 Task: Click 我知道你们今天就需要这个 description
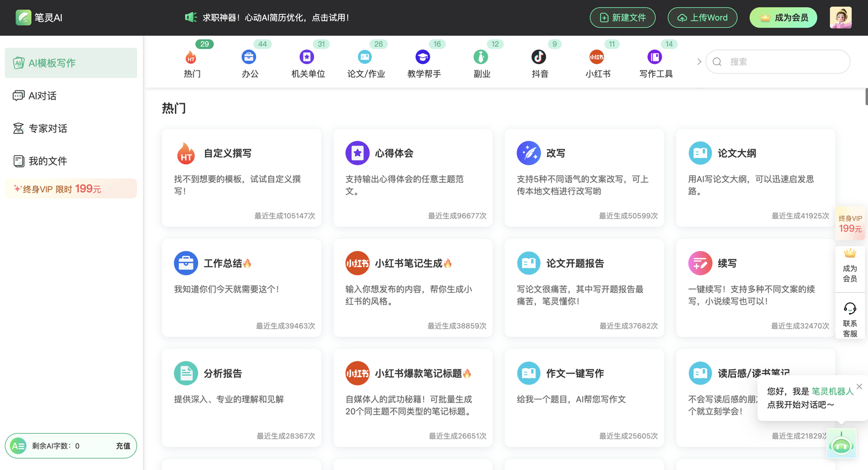(x=227, y=289)
